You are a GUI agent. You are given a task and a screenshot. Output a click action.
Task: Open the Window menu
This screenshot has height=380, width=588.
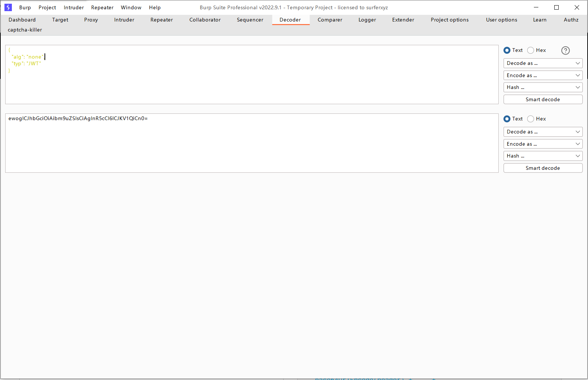coord(131,7)
